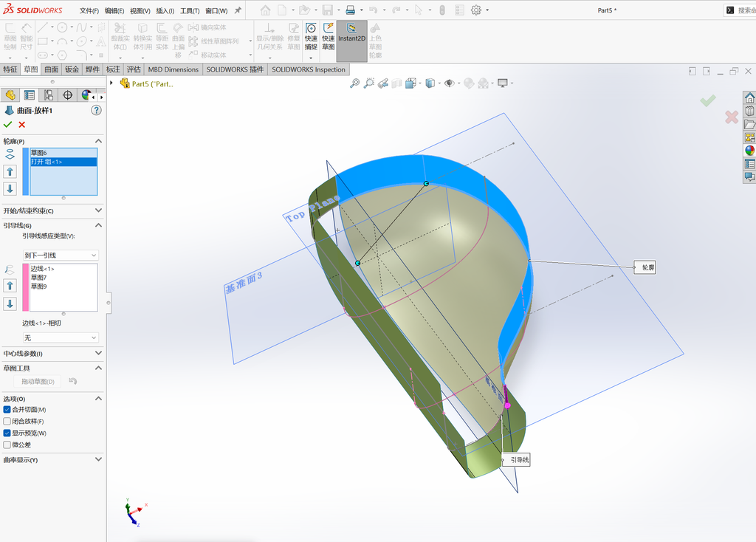
Task: Collapse the 轮廓(P) section
Action: tap(98, 141)
